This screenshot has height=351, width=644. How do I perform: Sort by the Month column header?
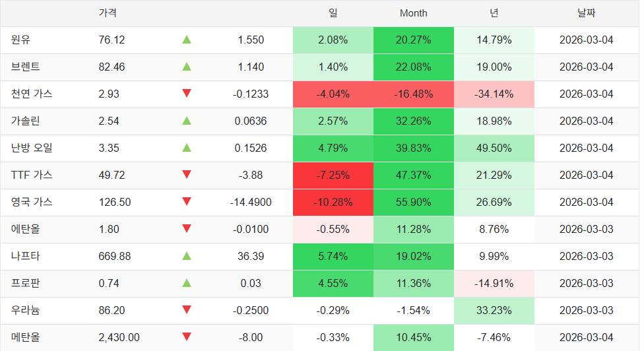(413, 13)
